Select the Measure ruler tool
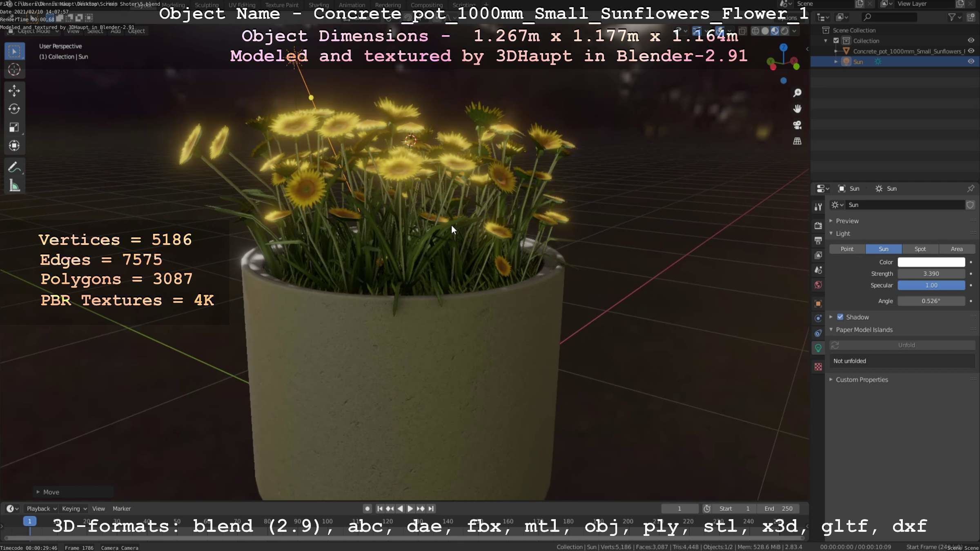 (14, 186)
